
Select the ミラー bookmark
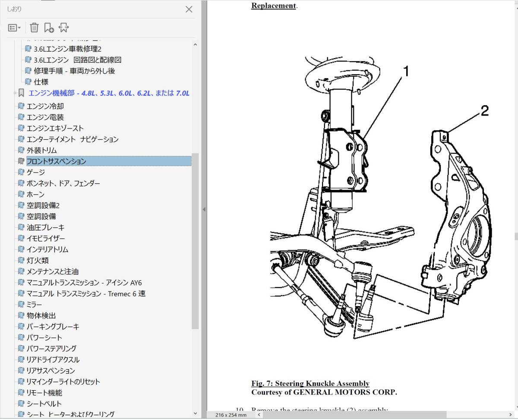[x=34, y=305]
